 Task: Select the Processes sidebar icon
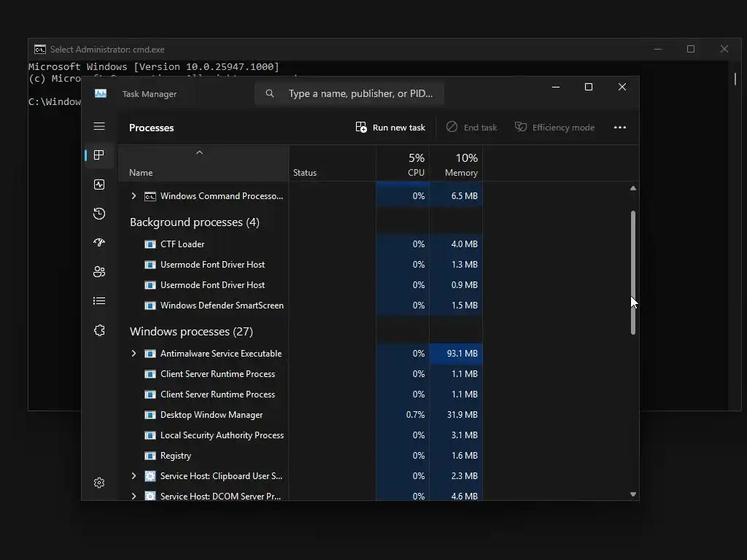click(x=99, y=155)
